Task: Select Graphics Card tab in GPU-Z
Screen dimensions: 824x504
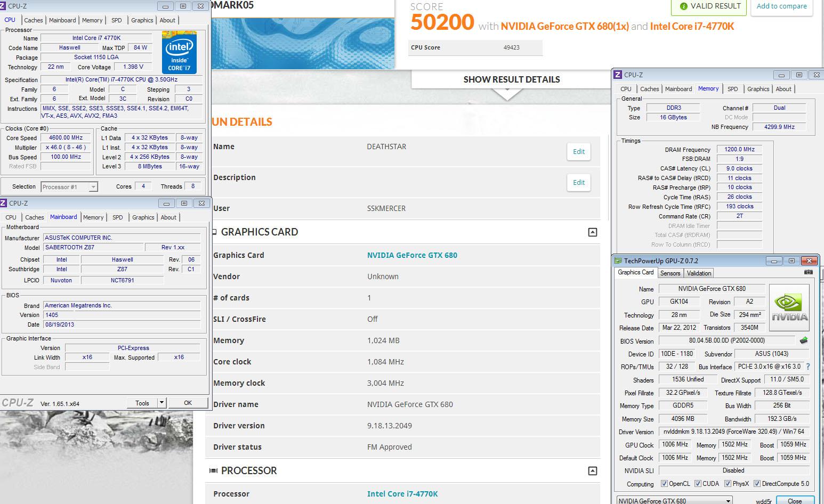Action: point(635,272)
